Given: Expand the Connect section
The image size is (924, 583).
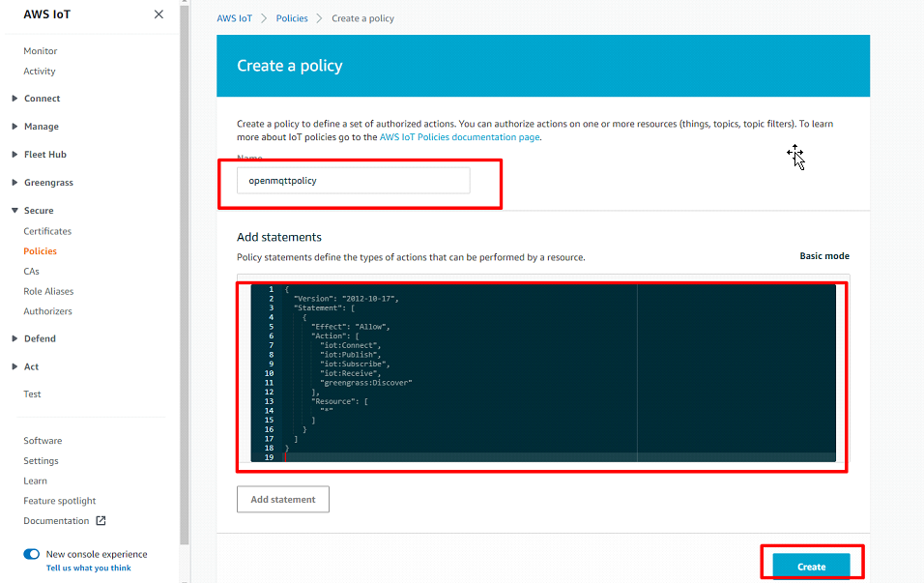Looking at the screenshot, I should coord(42,98).
